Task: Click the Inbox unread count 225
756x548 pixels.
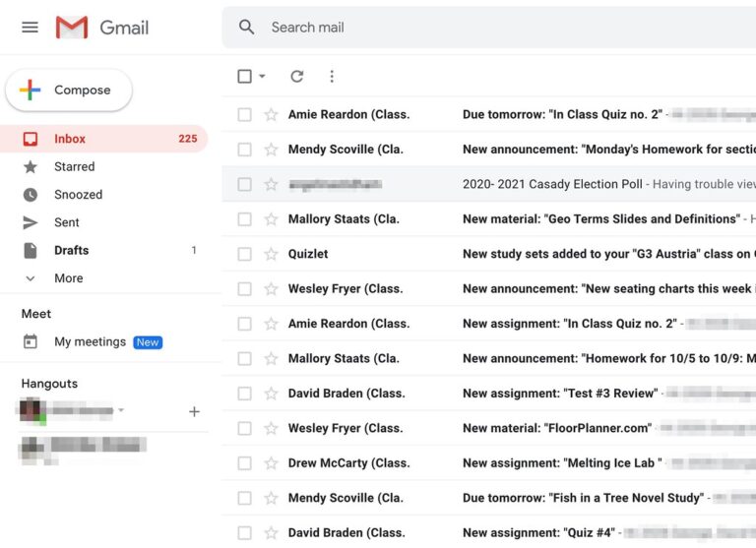Action: [188, 139]
